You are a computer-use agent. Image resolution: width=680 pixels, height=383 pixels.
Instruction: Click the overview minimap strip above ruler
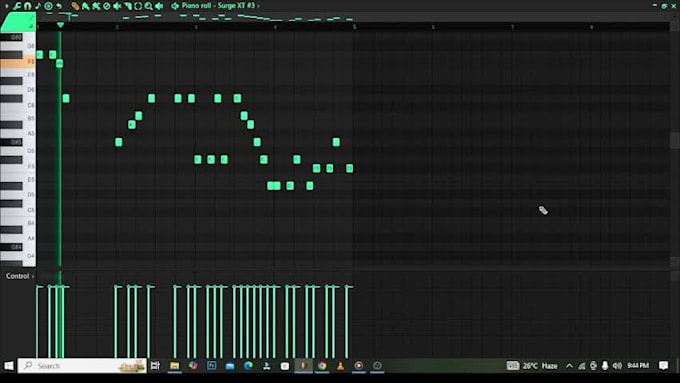[352, 17]
